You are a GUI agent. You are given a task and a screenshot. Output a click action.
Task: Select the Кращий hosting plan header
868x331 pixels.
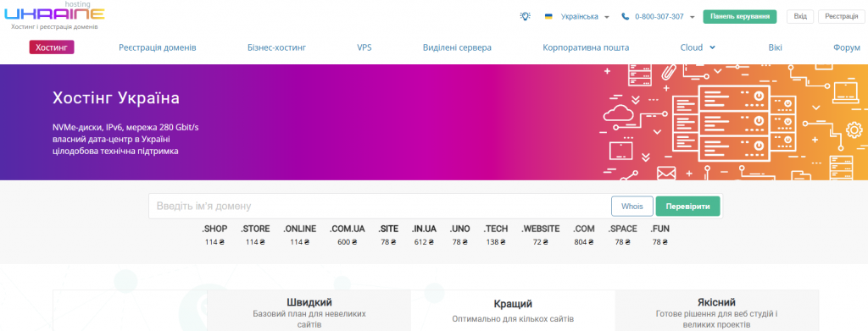[x=513, y=304]
